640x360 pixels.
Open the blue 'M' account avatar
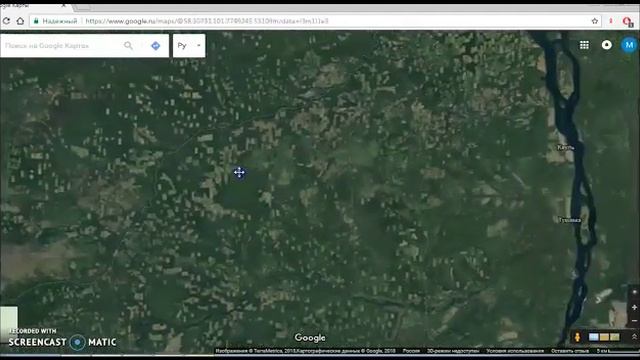629,45
